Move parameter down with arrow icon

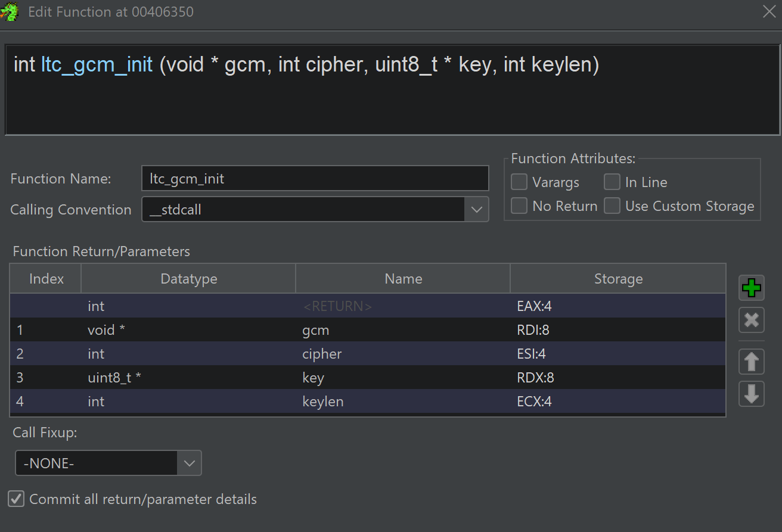752,394
